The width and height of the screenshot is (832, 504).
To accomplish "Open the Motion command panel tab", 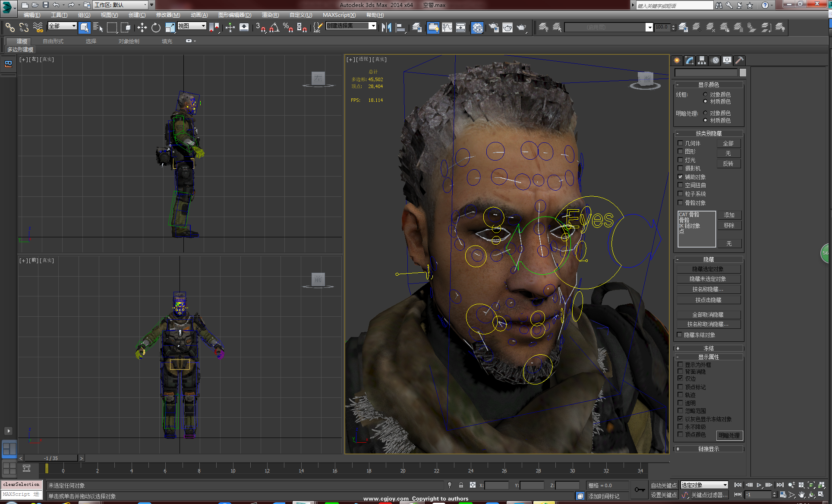I will click(715, 60).
